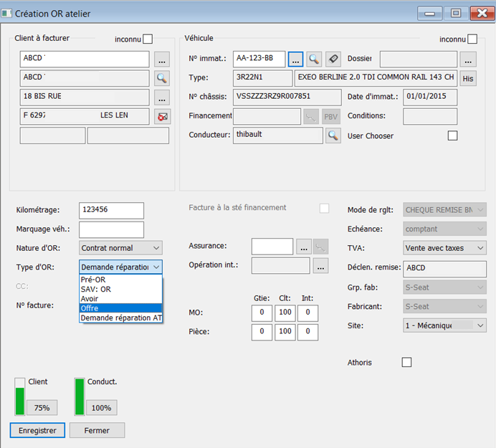This screenshot has height=448, width=496.
Task: Click the MO Int percentage field
Action: 307,313
